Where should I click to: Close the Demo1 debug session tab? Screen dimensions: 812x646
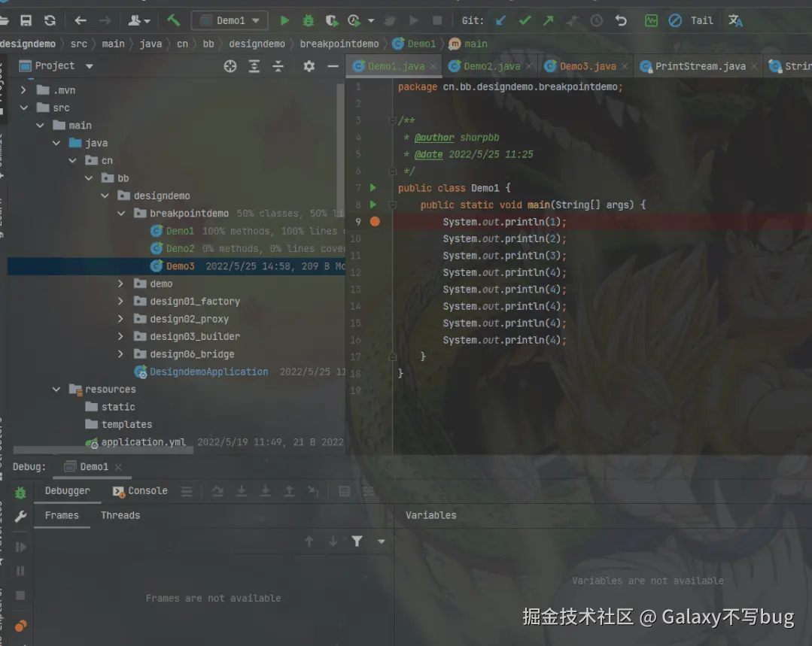[118, 467]
